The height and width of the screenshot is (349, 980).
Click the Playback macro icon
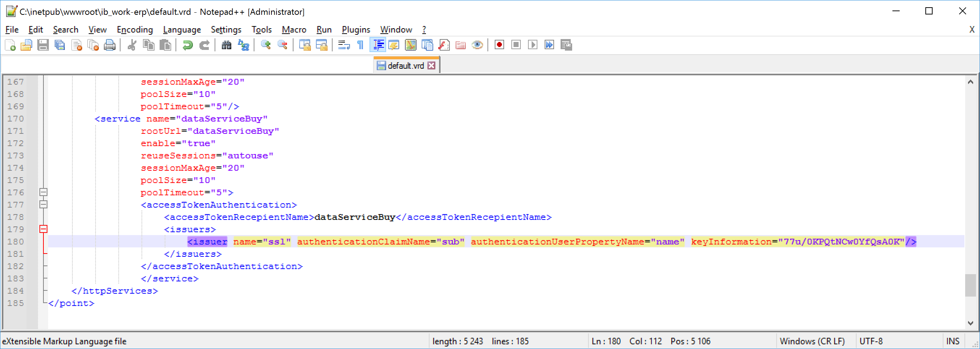click(x=533, y=45)
